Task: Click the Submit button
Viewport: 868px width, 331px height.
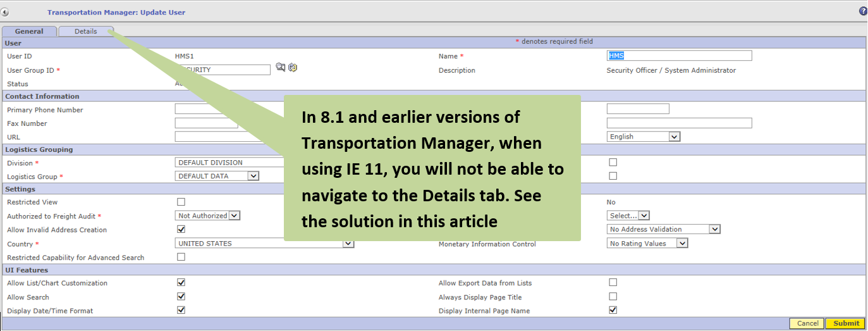Action: [x=846, y=323]
